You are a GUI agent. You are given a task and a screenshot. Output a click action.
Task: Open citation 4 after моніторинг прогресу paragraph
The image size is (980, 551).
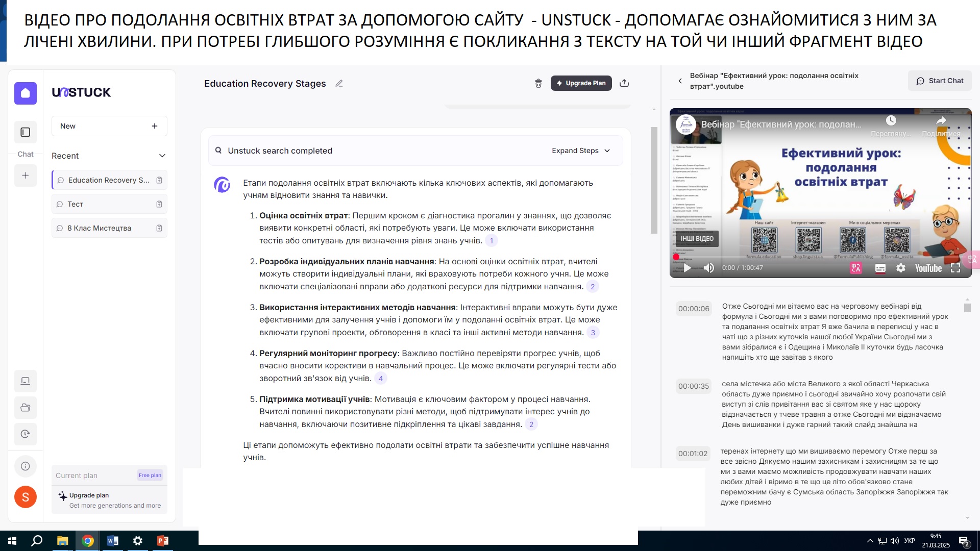[381, 379]
